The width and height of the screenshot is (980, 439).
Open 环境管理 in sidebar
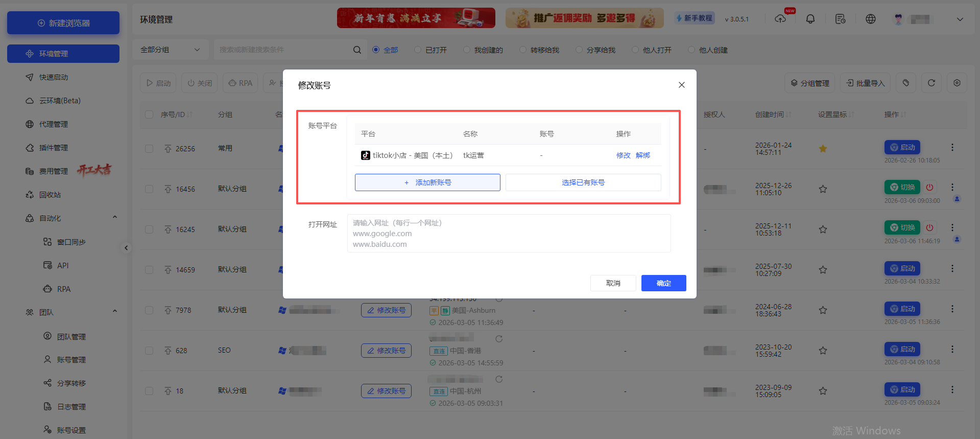click(63, 54)
